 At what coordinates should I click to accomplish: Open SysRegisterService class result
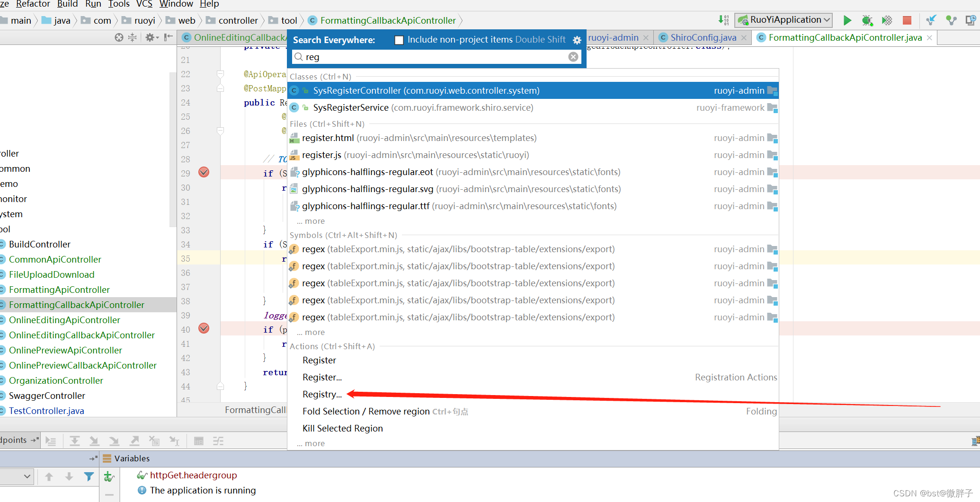pyautogui.click(x=533, y=107)
